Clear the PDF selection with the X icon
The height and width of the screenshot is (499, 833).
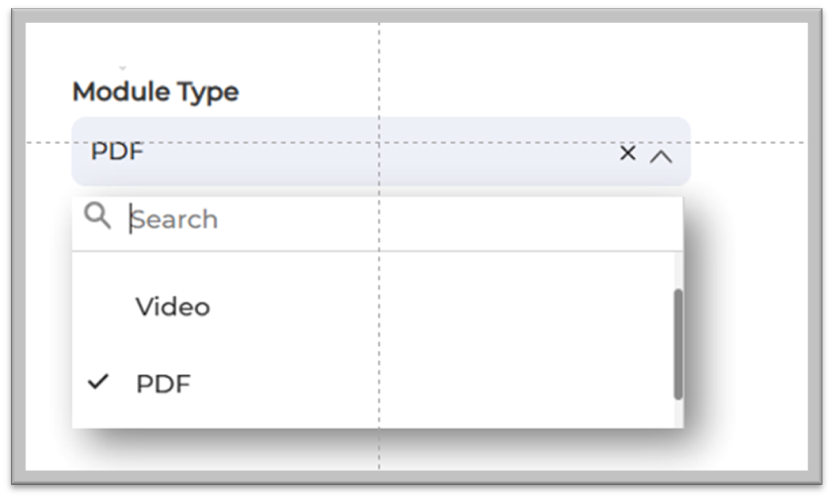click(627, 153)
